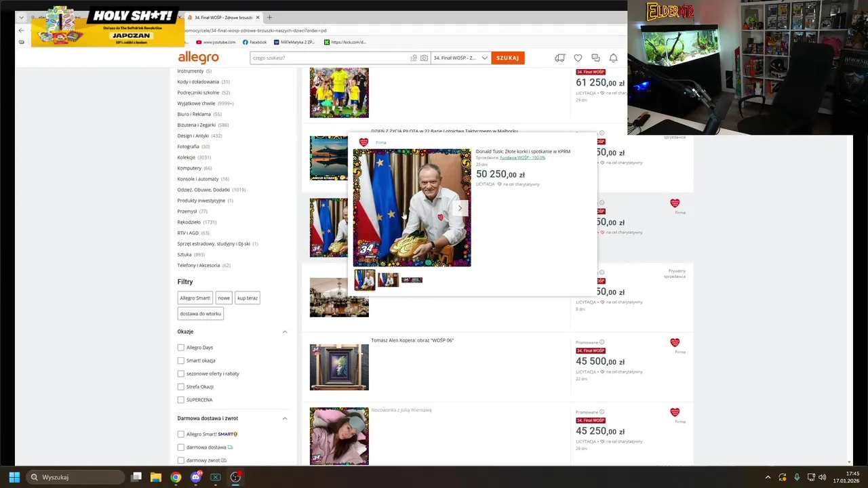Apply the nowe filter button
The height and width of the screenshot is (488, 868).
[224, 298]
